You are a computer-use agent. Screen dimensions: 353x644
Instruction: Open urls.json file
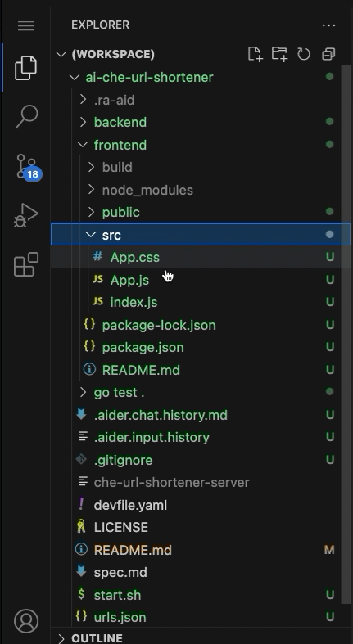pos(120,617)
